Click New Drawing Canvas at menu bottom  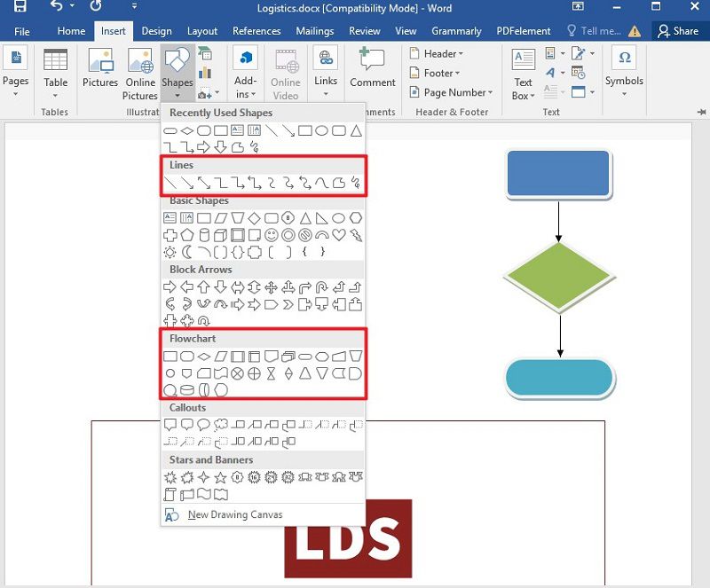click(x=234, y=514)
